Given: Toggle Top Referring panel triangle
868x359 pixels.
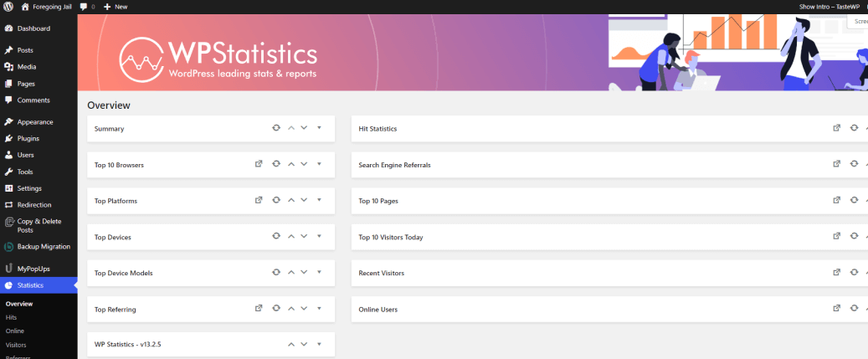Looking at the screenshot, I should pos(320,309).
